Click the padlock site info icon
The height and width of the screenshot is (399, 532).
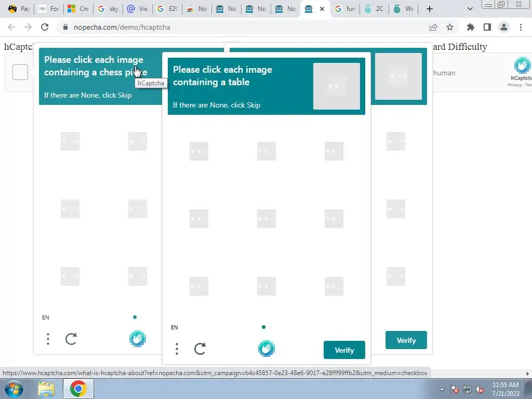click(x=65, y=27)
